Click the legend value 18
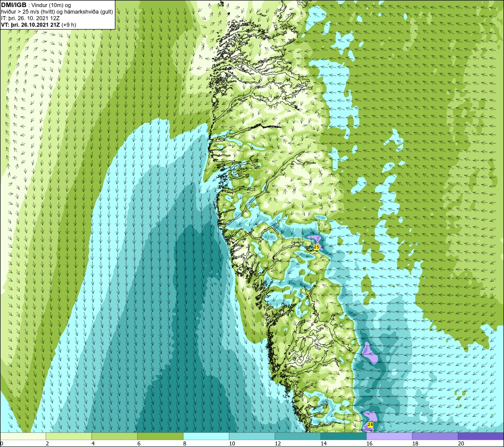This screenshot has height=447, width=504. coord(415,443)
